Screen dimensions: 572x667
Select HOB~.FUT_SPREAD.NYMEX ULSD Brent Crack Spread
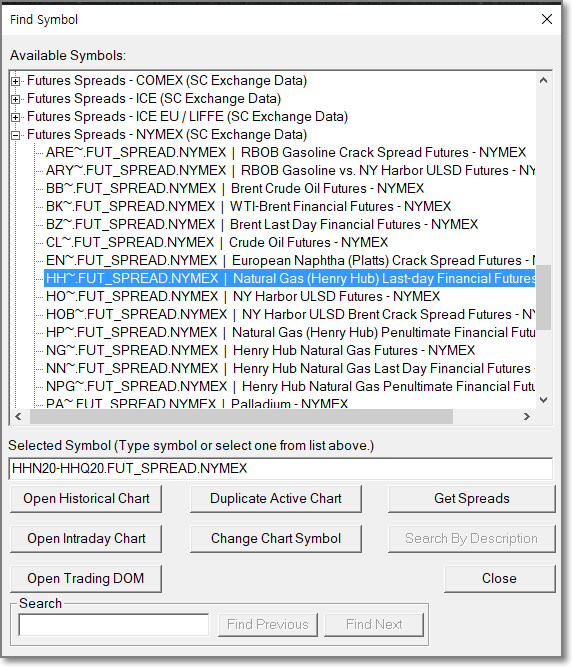pos(290,314)
